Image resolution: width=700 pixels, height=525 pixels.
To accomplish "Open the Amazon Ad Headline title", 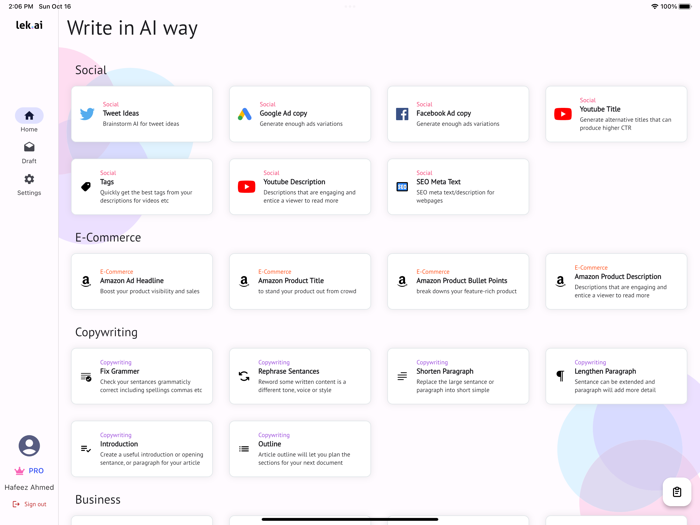I will (132, 280).
